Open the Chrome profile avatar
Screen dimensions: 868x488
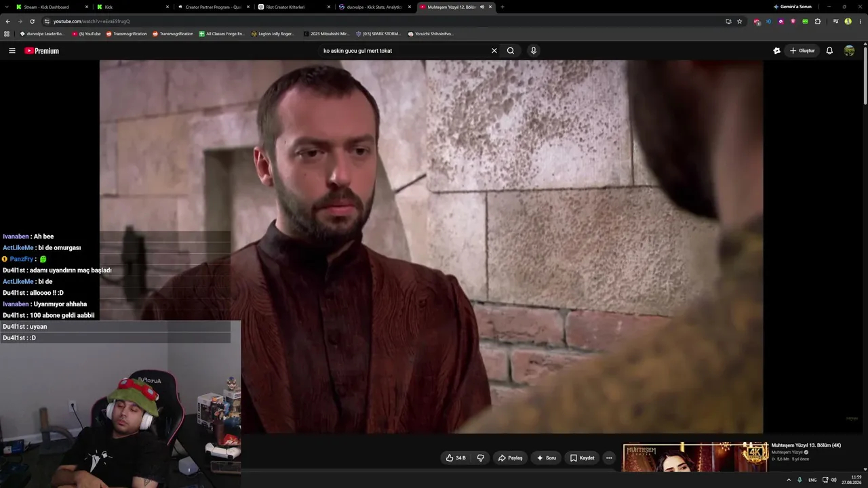point(848,21)
